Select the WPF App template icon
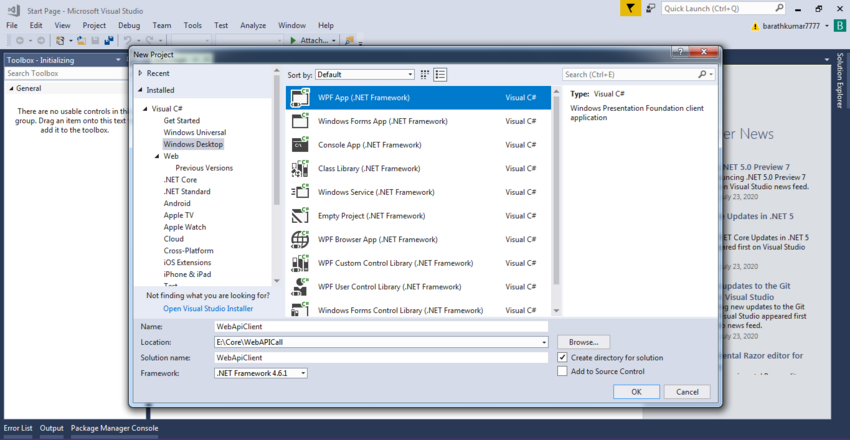The image size is (850, 440). click(x=299, y=98)
